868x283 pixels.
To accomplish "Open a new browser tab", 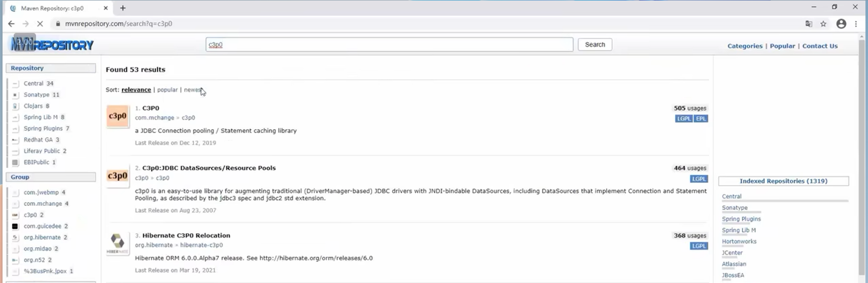I will (x=123, y=8).
